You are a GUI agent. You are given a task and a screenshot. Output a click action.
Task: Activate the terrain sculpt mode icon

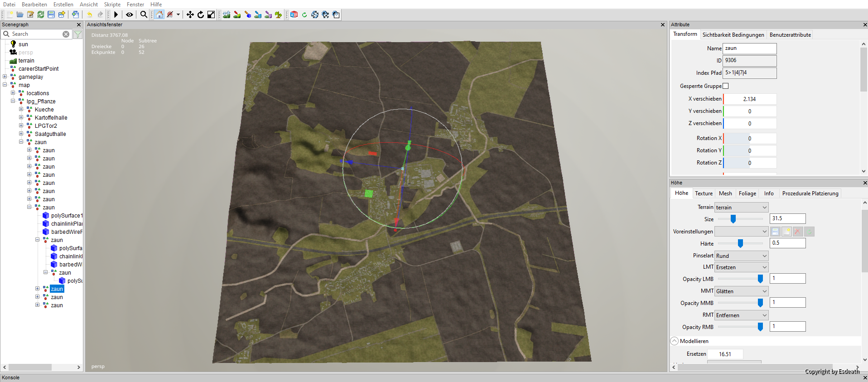tap(227, 15)
